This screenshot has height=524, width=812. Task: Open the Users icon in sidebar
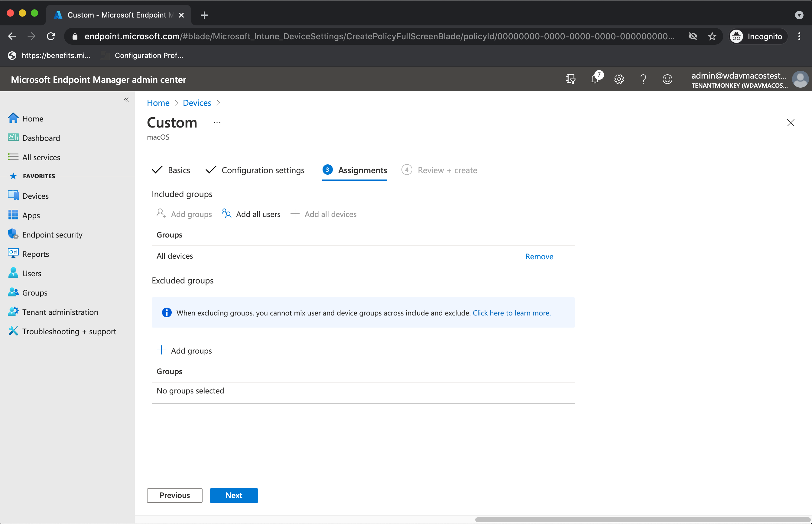tap(13, 273)
